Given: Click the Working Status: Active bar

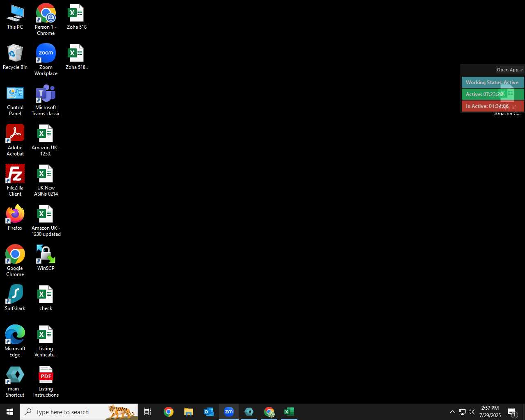Looking at the screenshot, I should (493, 82).
